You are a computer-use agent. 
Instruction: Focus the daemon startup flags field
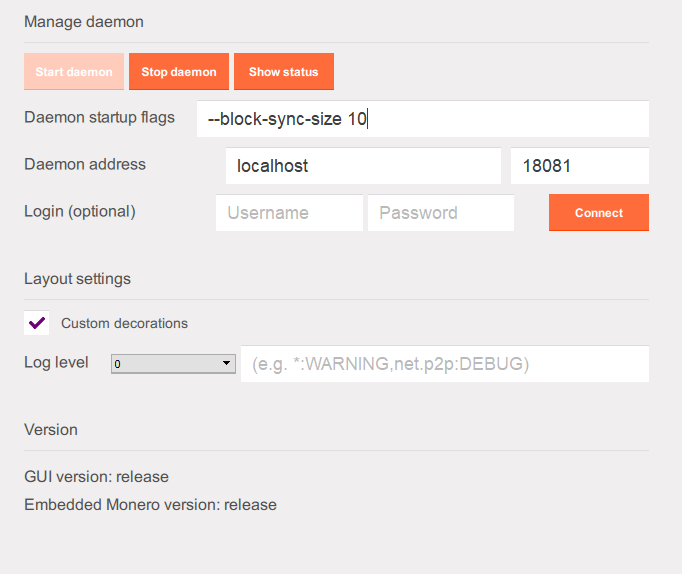(x=423, y=119)
